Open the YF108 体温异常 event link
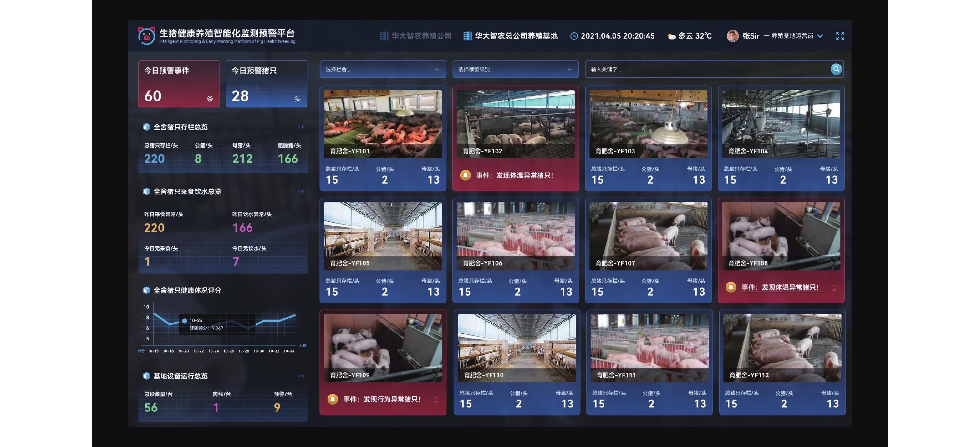The width and height of the screenshot is (980, 447). [x=780, y=287]
